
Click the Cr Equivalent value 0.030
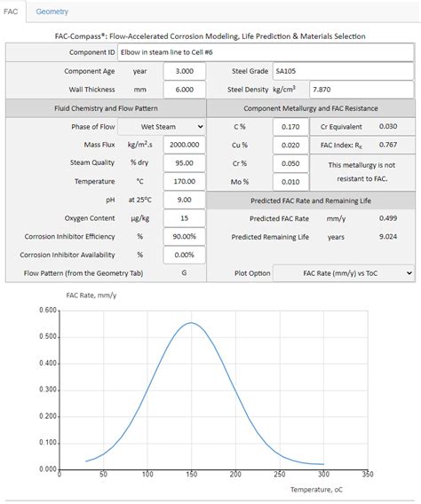click(388, 126)
